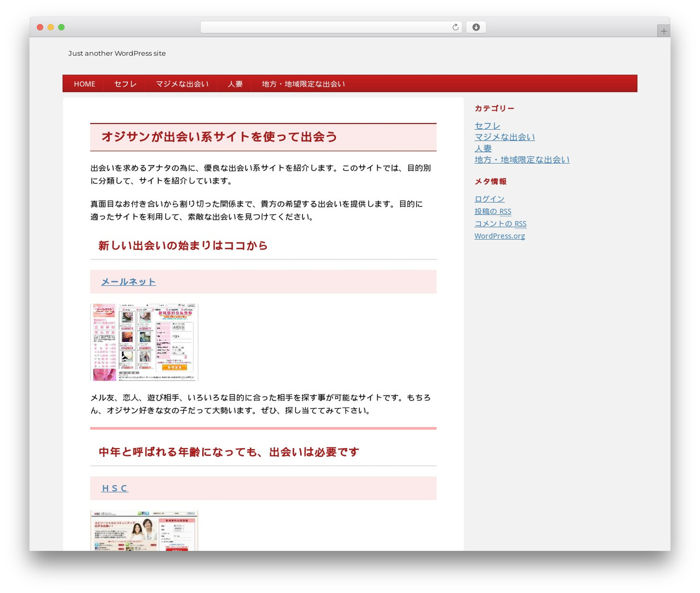Image resolution: width=700 pixels, height=593 pixels.
Task: Open the 人妻 category link in sidebar
Action: pos(483,148)
